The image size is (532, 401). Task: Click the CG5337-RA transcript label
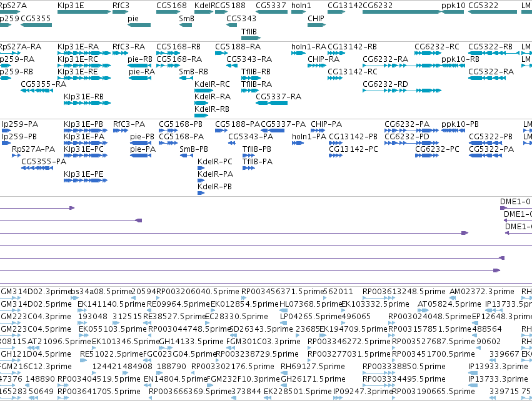click(279, 97)
